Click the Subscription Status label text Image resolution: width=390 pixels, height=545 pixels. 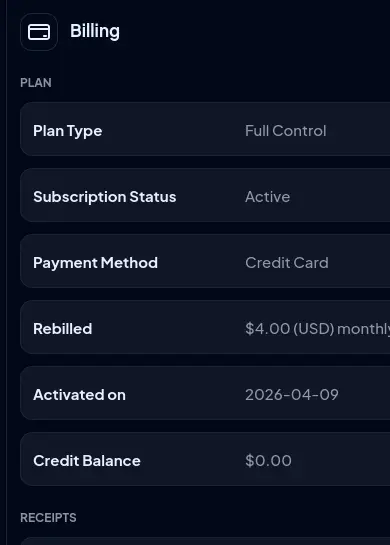[x=105, y=197]
